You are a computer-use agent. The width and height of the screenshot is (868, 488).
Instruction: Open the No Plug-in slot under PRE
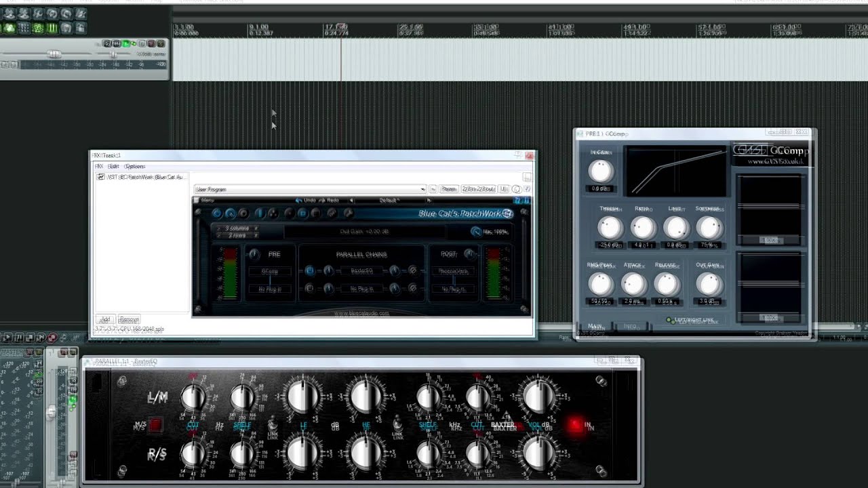[270, 289]
